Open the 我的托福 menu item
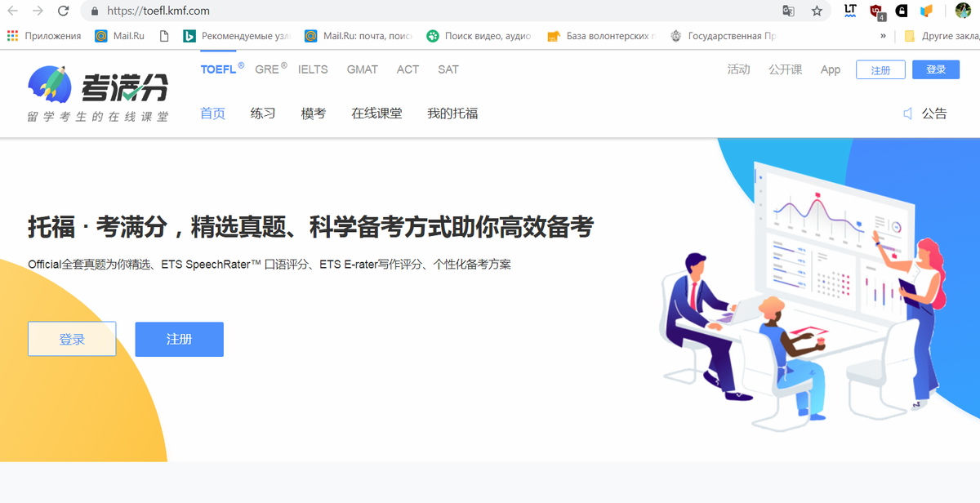The width and height of the screenshot is (980, 503). click(452, 114)
